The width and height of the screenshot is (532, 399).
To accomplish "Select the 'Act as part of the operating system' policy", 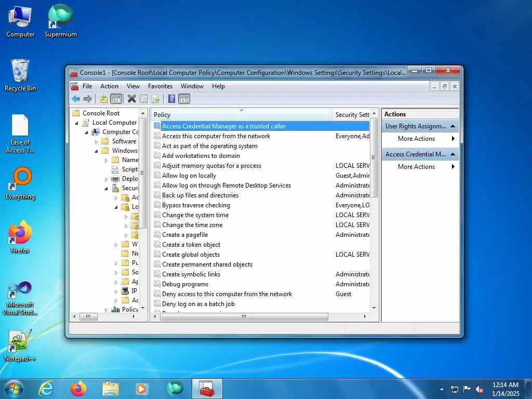I will (210, 146).
